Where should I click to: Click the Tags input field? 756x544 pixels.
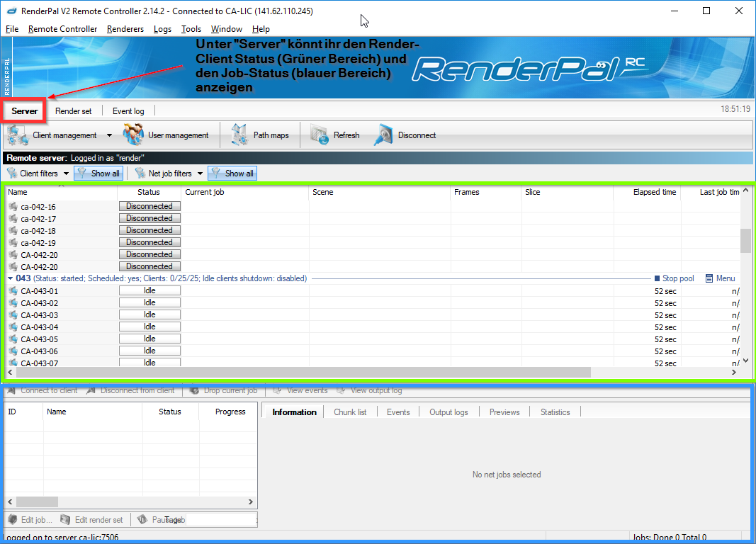click(220, 520)
